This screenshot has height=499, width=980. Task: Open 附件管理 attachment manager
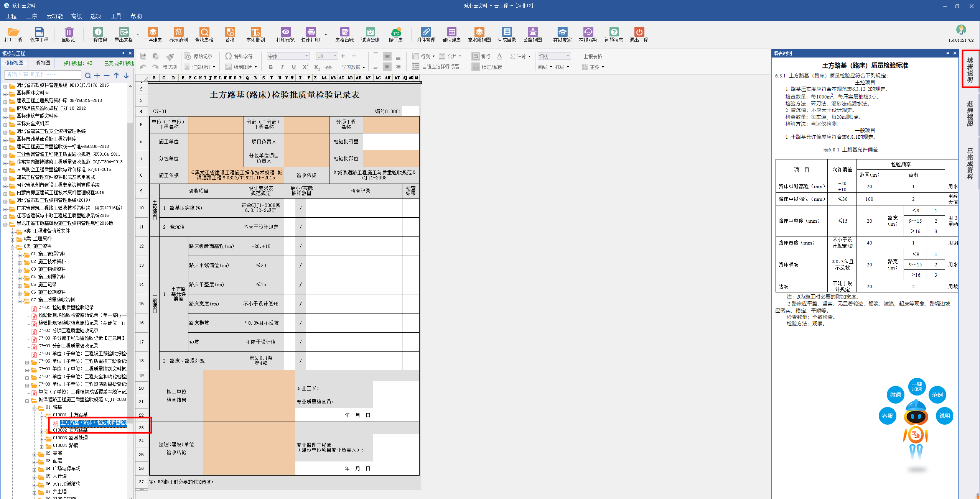(426, 34)
